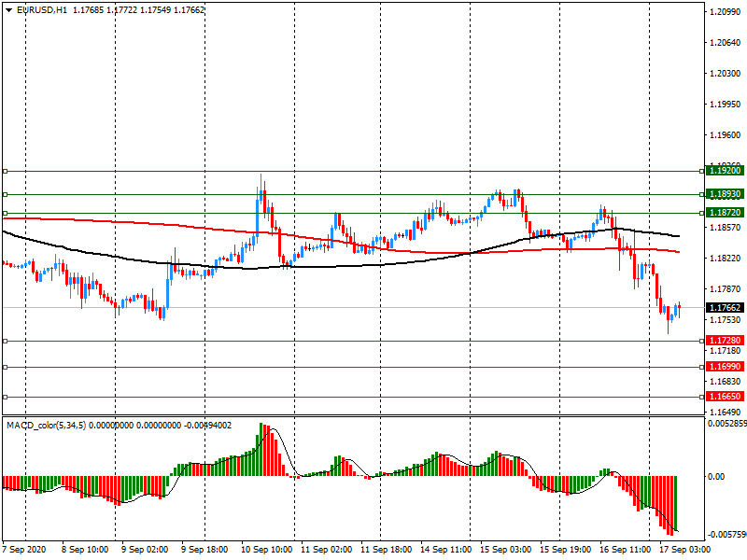Click the 7 Sep 2020 date label

(x=25, y=551)
